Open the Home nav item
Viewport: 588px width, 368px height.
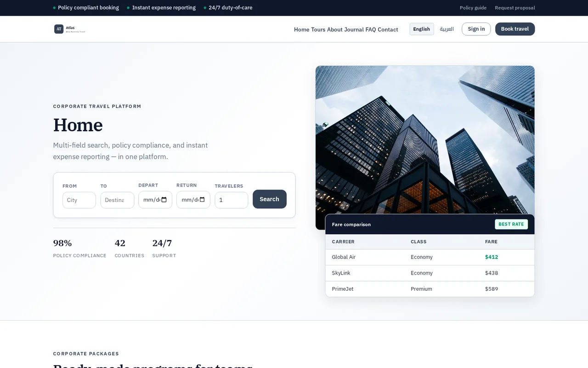pyautogui.click(x=301, y=29)
